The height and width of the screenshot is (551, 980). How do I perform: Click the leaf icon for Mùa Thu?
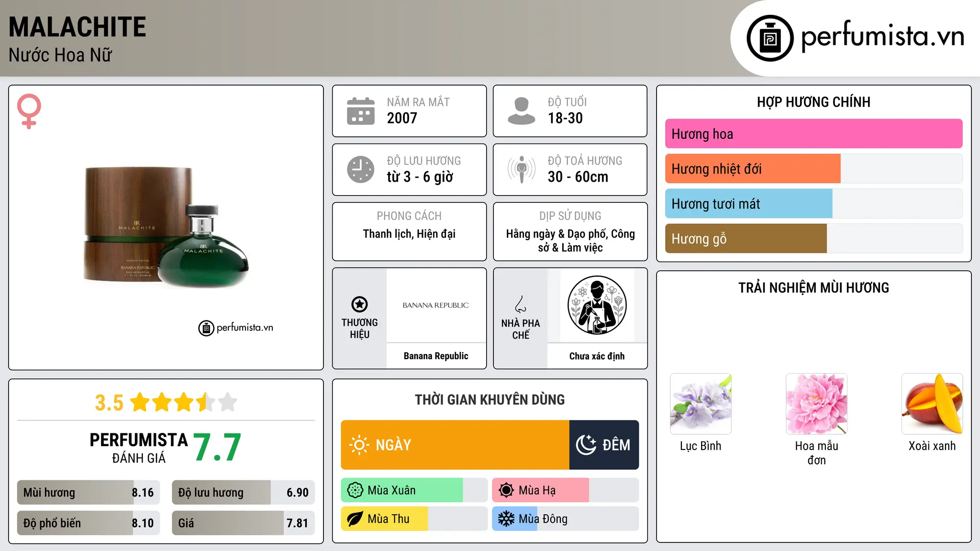point(355,519)
